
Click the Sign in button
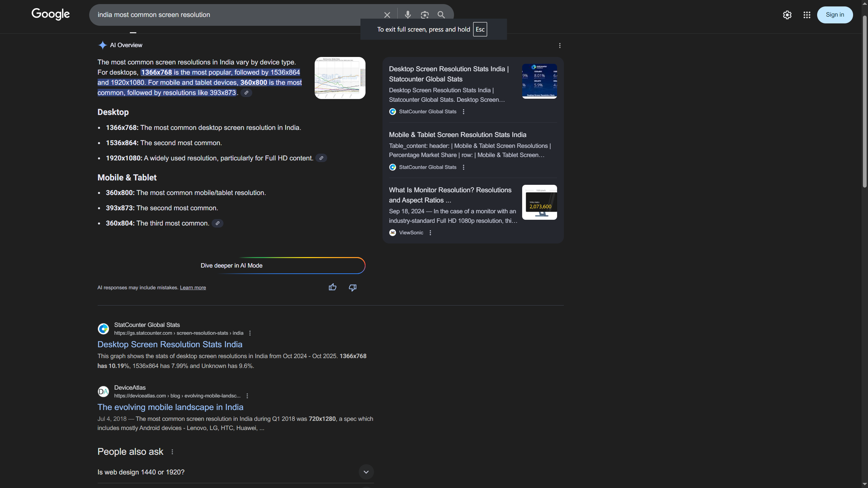(835, 15)
